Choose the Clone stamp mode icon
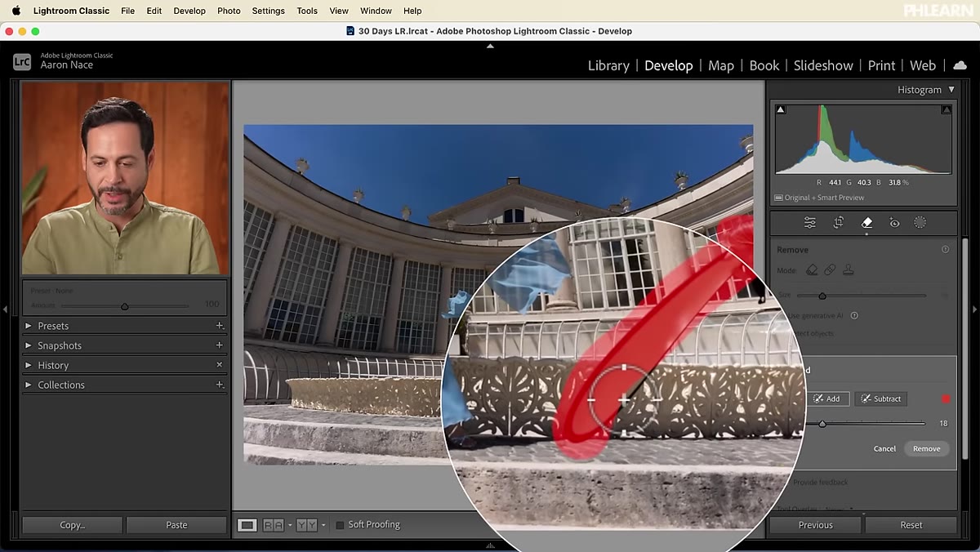The height and width of the screenshot is (552, 980). (x=849, y=269)
